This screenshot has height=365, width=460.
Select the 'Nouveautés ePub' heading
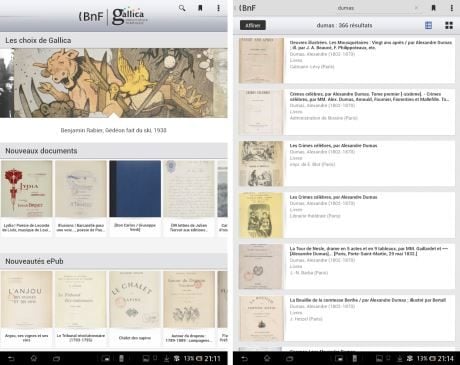34,261
